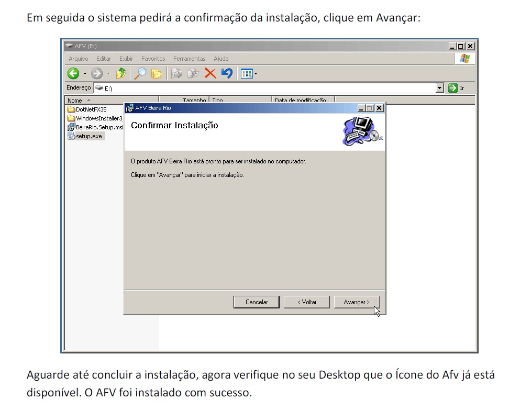Open the Favoritos menu
This screenshot has width=532, height=410.
(x=153, y=59)
